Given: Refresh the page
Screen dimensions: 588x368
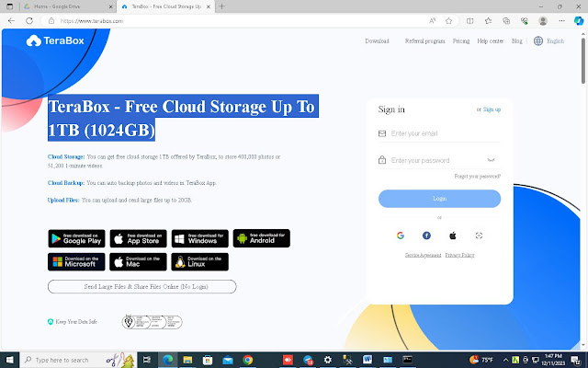Looking at the screenshot, I should tap(29, 21).
